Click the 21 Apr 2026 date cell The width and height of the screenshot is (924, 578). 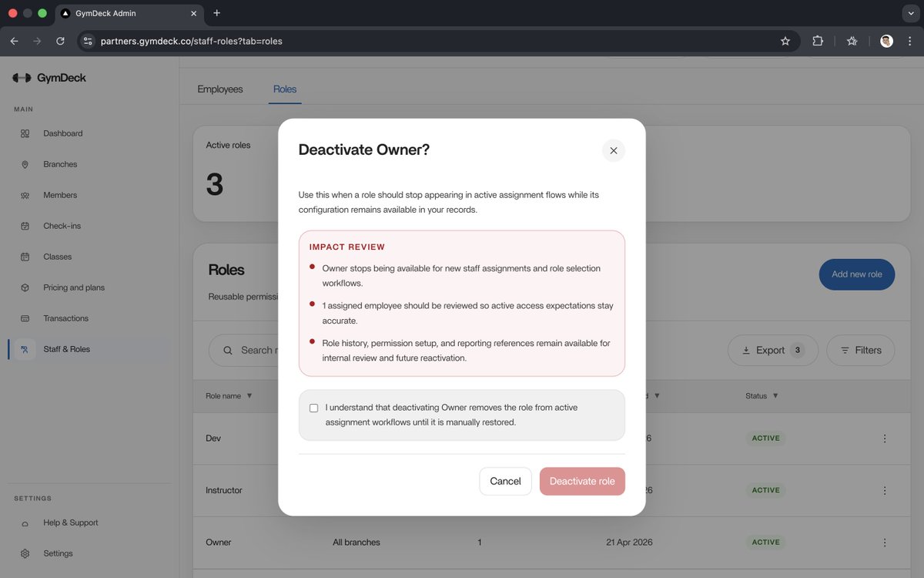pyautogui.click(x=629, y=543)
